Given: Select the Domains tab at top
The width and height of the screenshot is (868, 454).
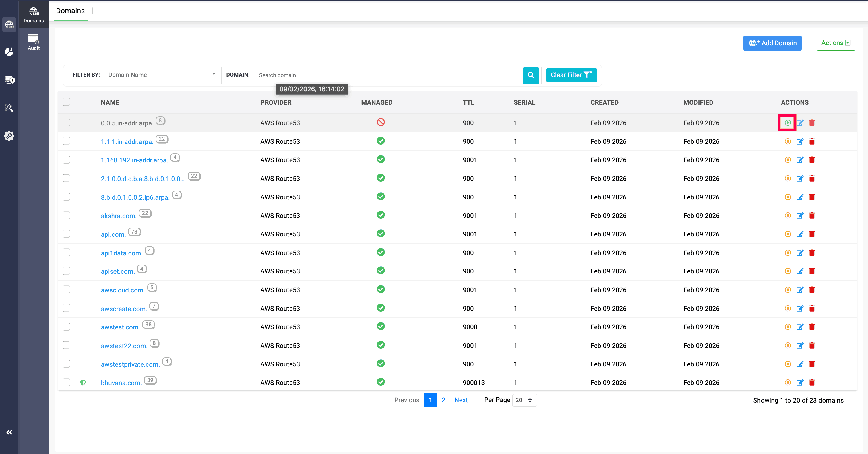Looking at the screenshot, I should tap(70, 11).
